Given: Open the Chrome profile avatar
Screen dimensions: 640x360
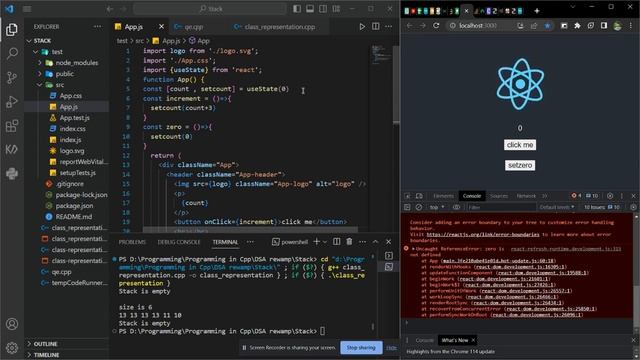Looking at the screenshot, I should (618, 26).
